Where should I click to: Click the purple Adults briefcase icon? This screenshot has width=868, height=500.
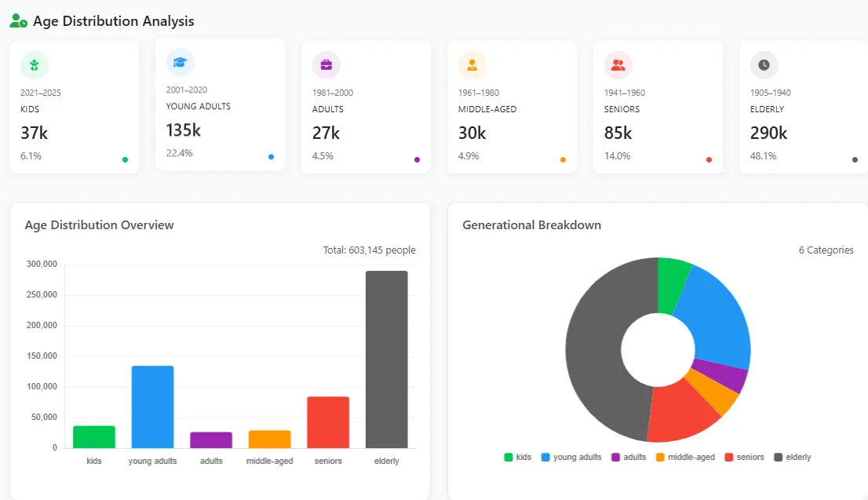pos(326,65)
